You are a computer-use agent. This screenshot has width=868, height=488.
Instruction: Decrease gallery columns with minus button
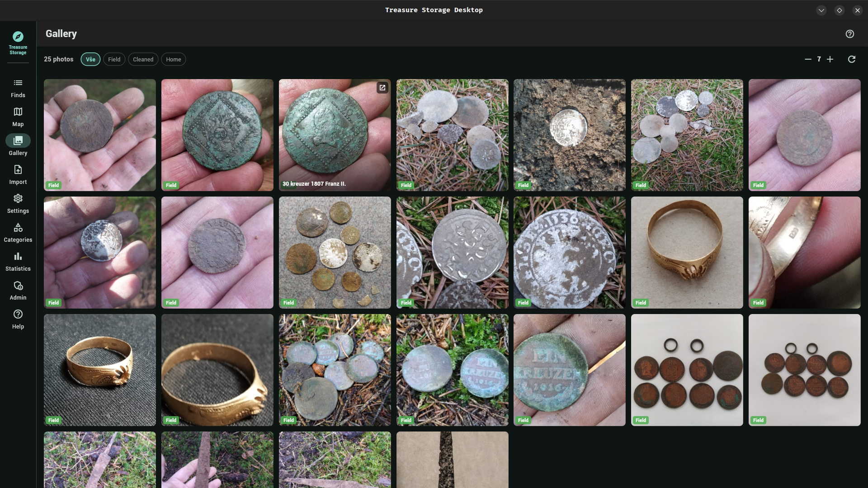[808, 59]
